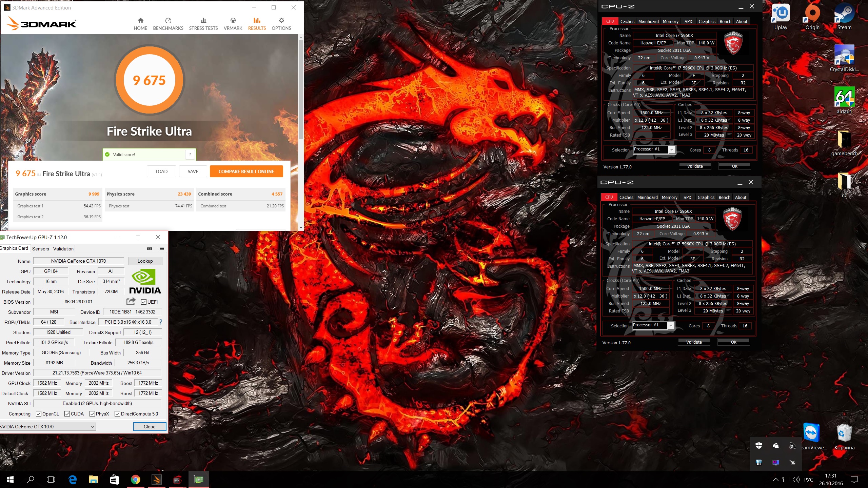This screenshot has width=868, height=488.
Task: Open OPTIONS gear in 3DMark
Action: (281, 24)
